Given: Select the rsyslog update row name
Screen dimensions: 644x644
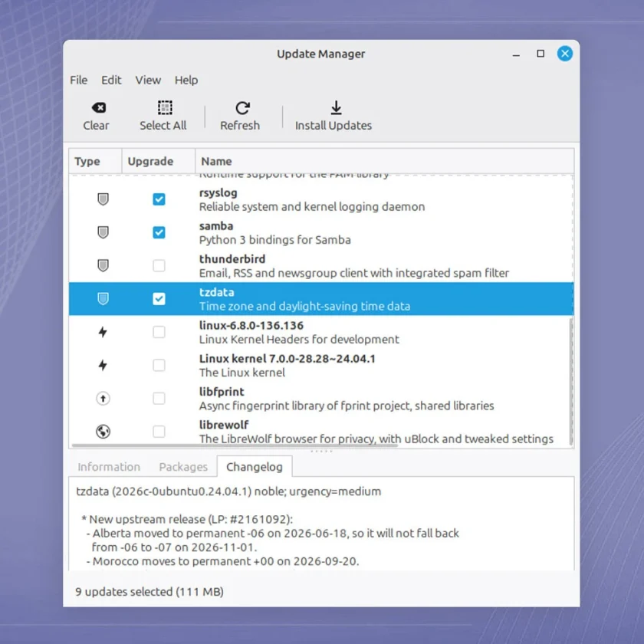Looking at the screenshot, I should click(218, 192).
